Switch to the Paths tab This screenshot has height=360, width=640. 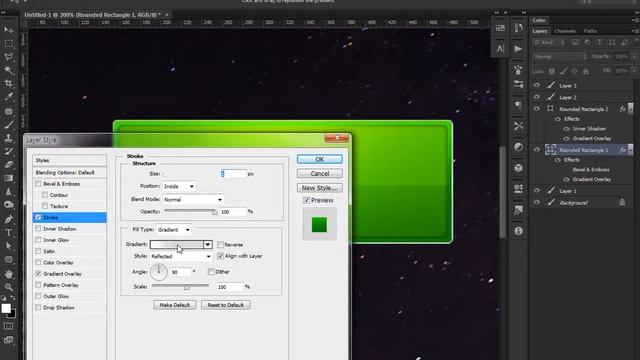590,31
